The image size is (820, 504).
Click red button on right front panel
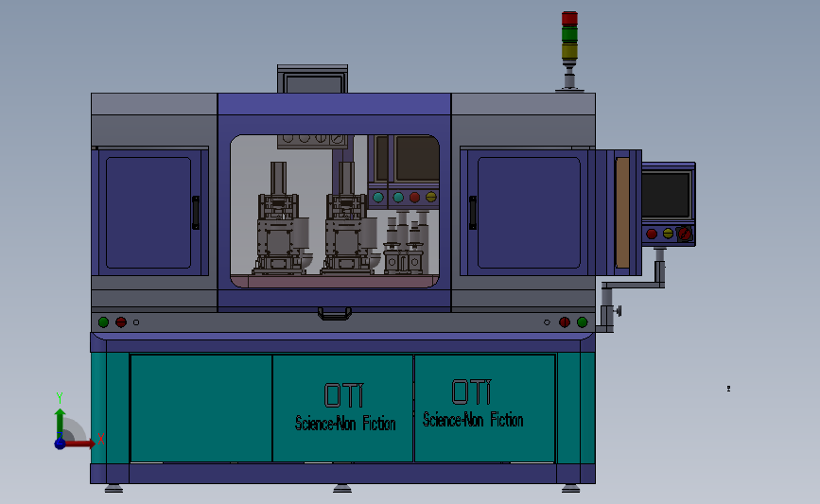click(565, 322)
